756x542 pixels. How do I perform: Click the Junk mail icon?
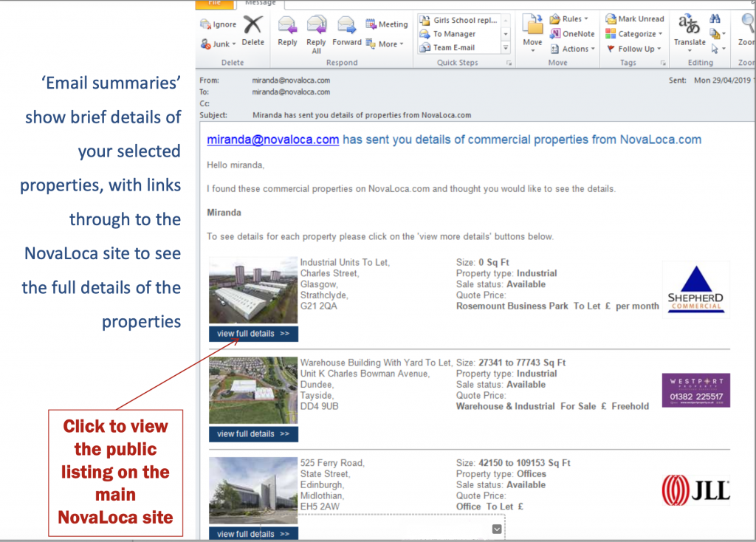(x=206, y=44)
